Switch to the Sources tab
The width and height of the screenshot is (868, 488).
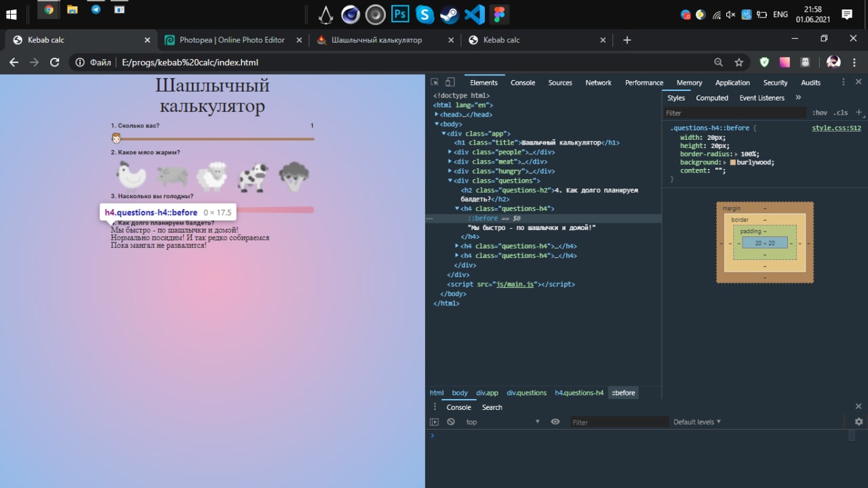click(560, 82)
